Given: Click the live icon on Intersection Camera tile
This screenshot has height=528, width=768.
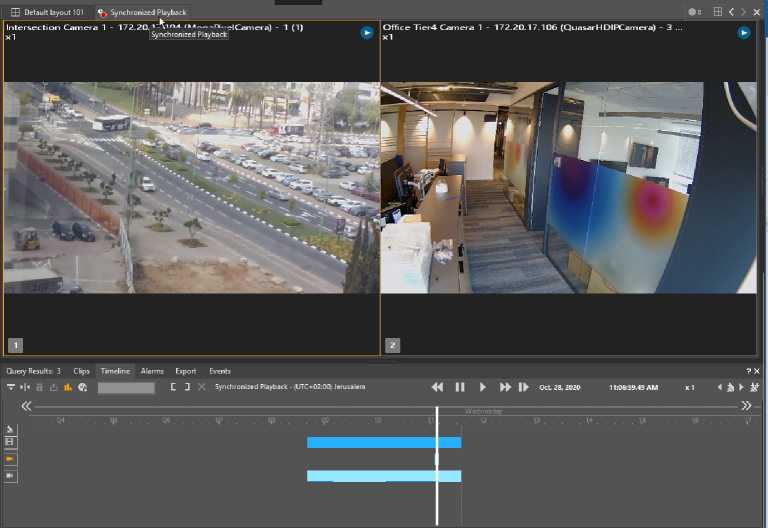Looking at the screenshot, I should (367, 33).
